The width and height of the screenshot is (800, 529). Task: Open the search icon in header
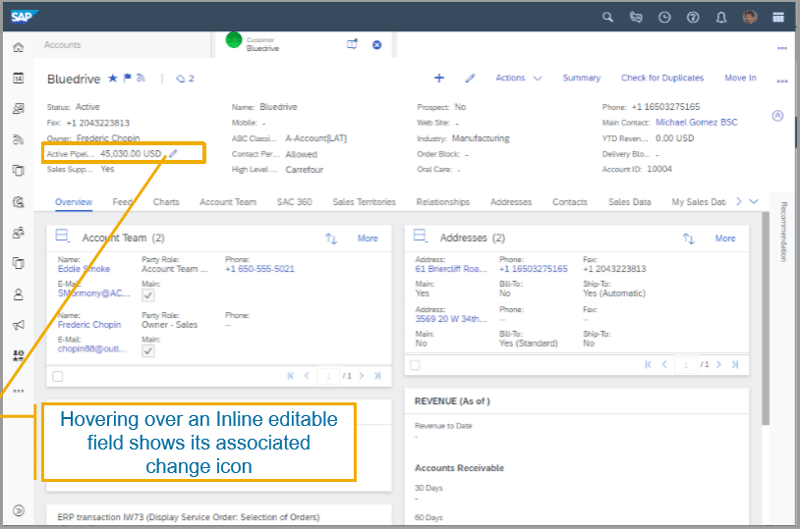[607, 17]
